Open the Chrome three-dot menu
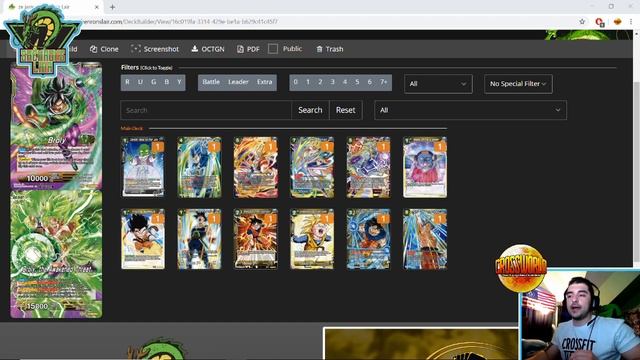Viewport: 640px width, 360px height. (631, 22)
